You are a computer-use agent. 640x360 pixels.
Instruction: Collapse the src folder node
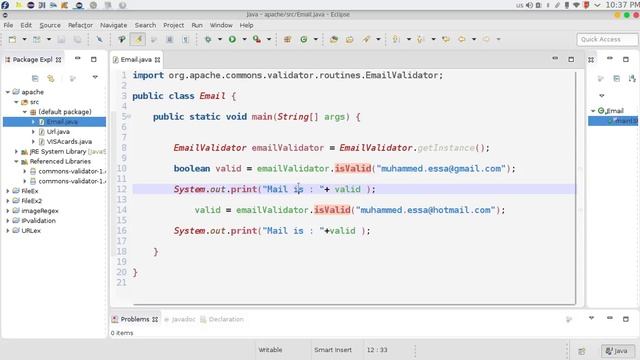16,102
